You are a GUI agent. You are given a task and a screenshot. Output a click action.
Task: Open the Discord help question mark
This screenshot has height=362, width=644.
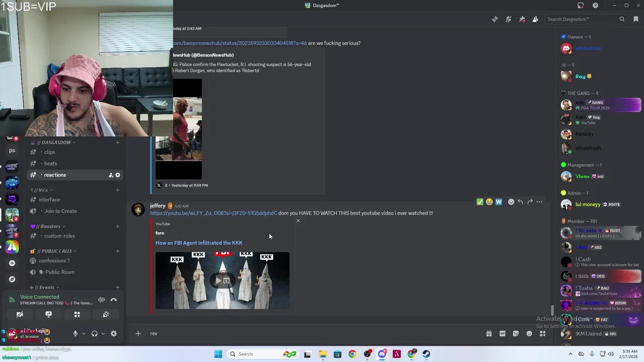pyautogui.click(x=596, y=6)
